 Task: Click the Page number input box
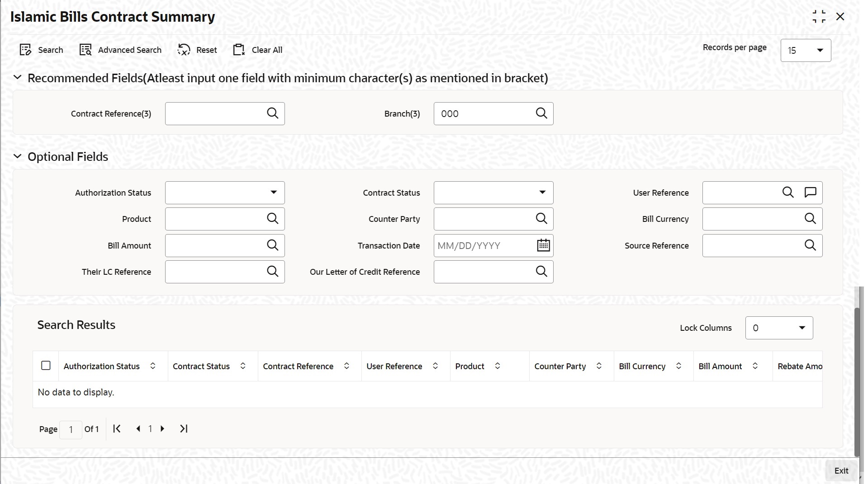pos(71,429)
